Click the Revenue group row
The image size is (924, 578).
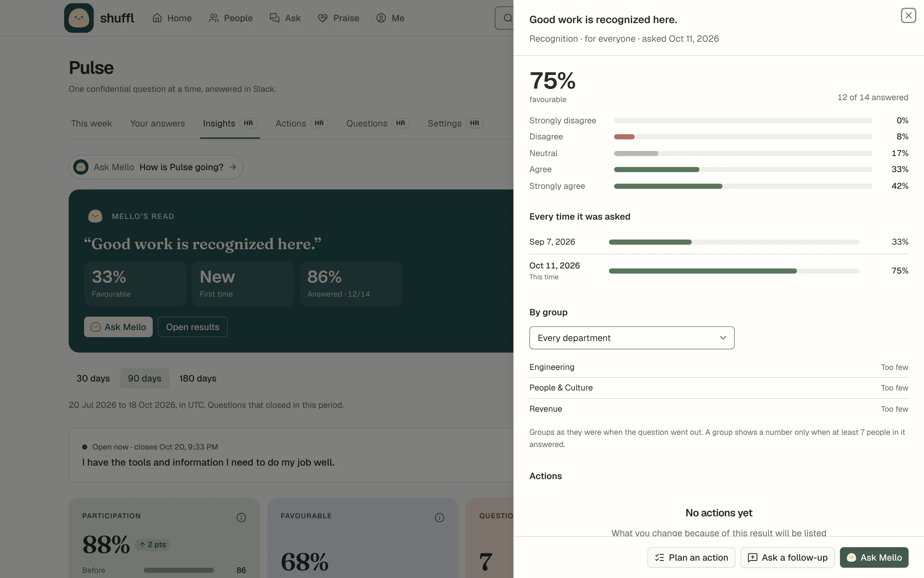(x=719, y=409)
